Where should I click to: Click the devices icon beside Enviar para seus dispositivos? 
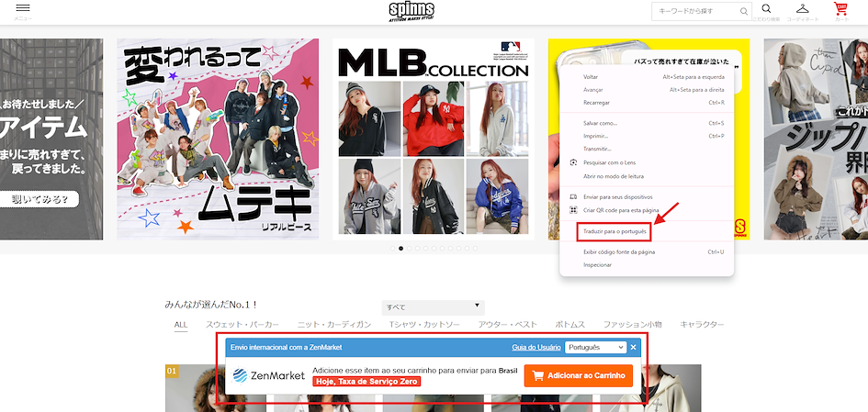click(573, 197)
